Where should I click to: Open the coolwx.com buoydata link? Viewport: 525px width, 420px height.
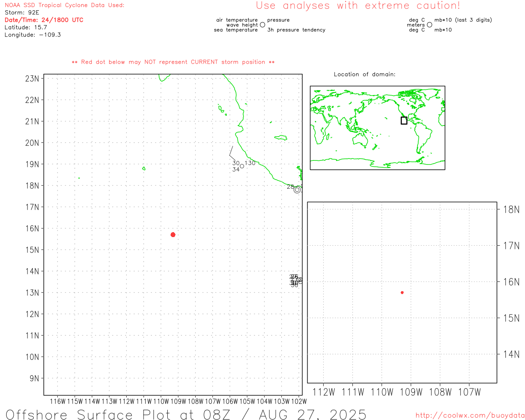coord(470,415)
